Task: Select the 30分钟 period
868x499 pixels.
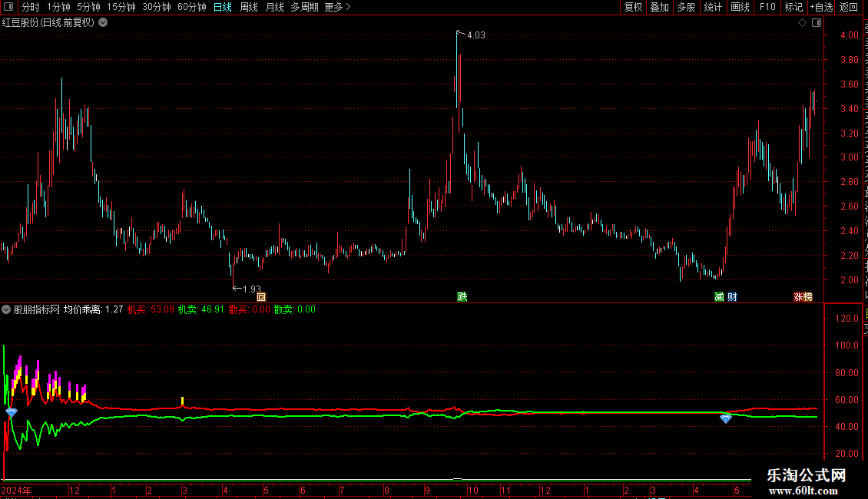Action: point(156,7)
